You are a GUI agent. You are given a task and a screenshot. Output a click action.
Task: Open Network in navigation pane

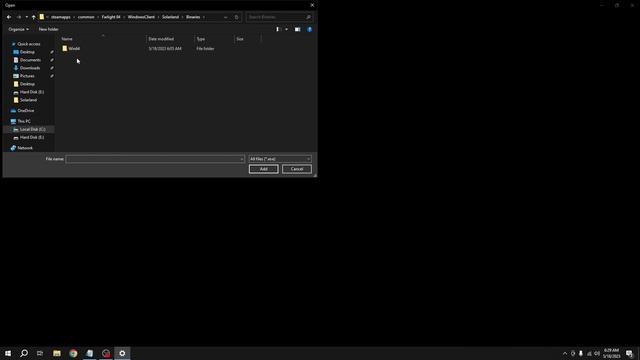click(x=25, y=148)
